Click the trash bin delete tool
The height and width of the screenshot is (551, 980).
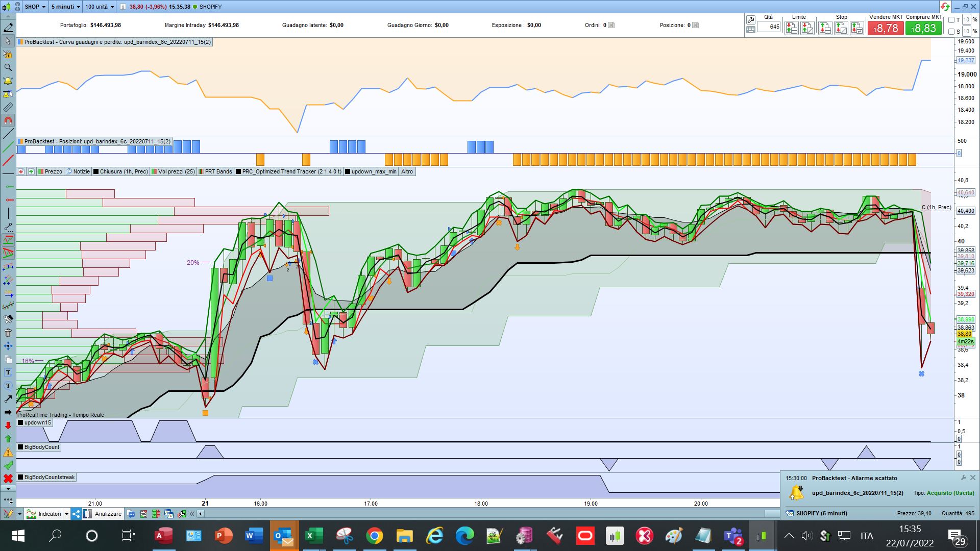click(8, 333)
